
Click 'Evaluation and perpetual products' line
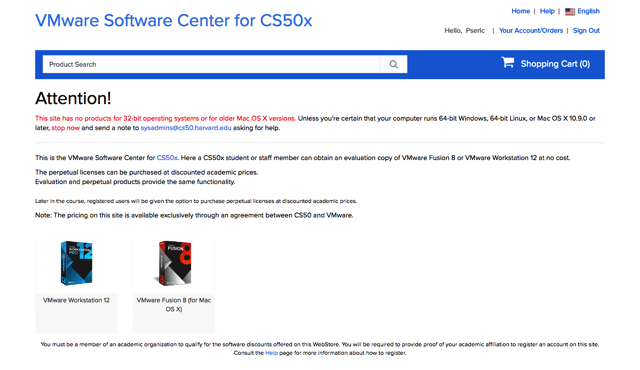(x=135, y=182)
